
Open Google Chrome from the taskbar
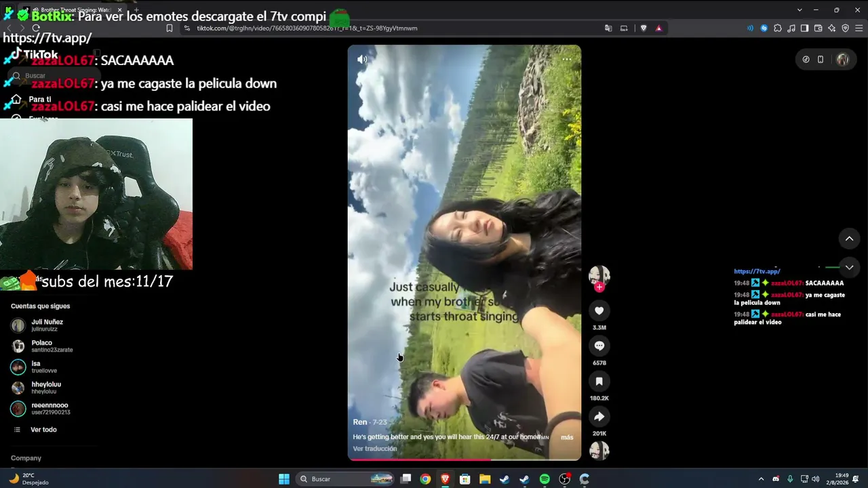point(425,479)
